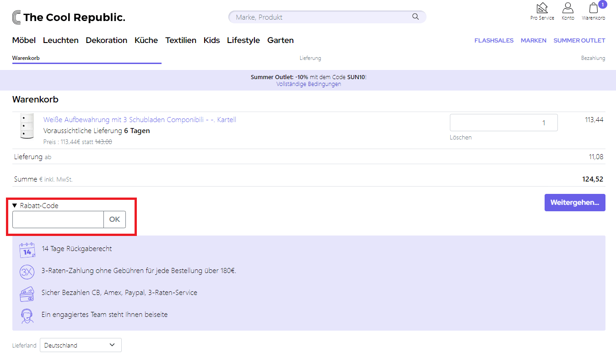
Task: Click the 3-Raten-Zahlung ohne Gebühren text
Action: (139, 271)
